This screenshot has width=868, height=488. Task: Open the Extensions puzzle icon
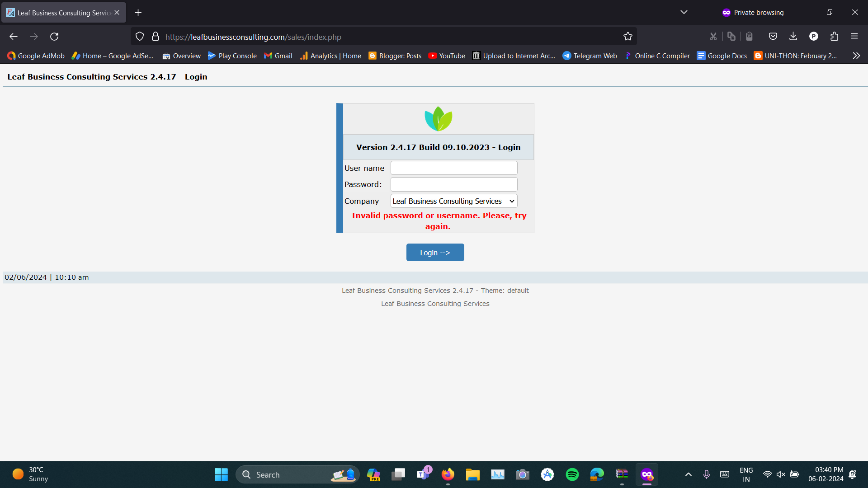(834, 37)
